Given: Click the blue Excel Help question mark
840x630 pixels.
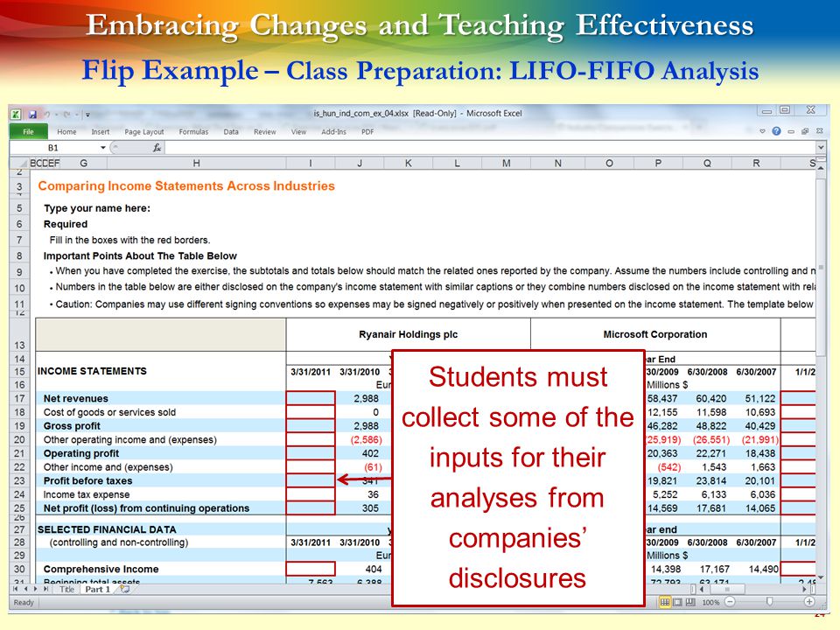Looking at the screenshot, I should point(776,131).
